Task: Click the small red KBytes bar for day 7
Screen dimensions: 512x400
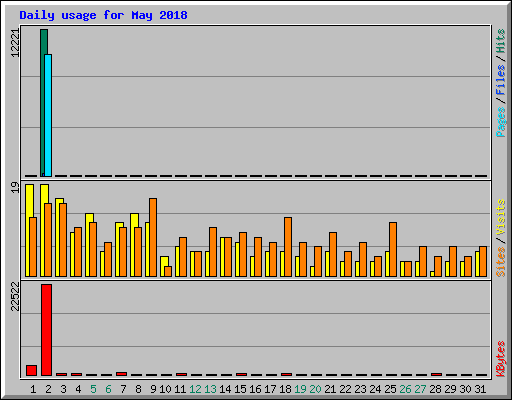Action: click(121, 374)
